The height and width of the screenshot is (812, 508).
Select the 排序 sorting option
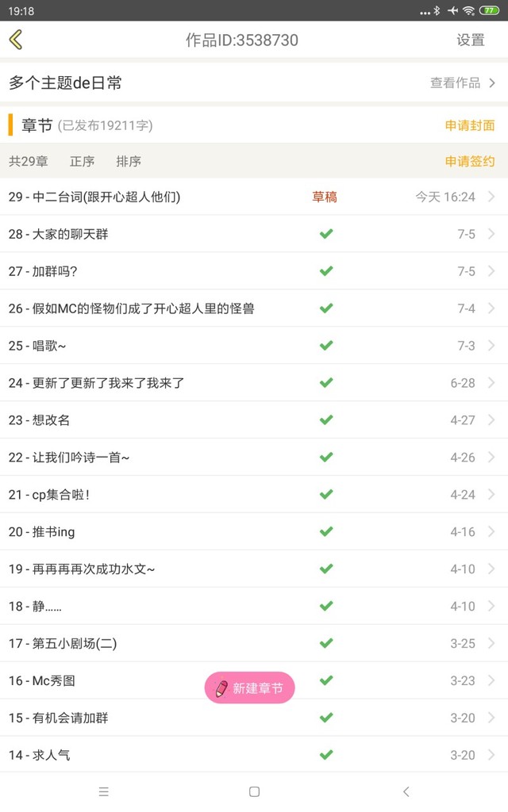(x=129, y=162)
